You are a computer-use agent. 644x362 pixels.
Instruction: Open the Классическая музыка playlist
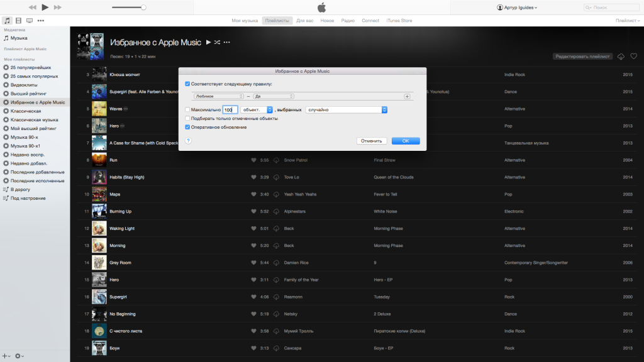coord(35,120)
